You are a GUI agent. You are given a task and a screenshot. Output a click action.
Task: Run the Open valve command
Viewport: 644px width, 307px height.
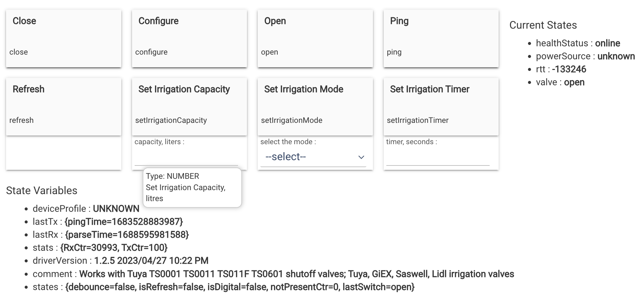pos(315,38)
